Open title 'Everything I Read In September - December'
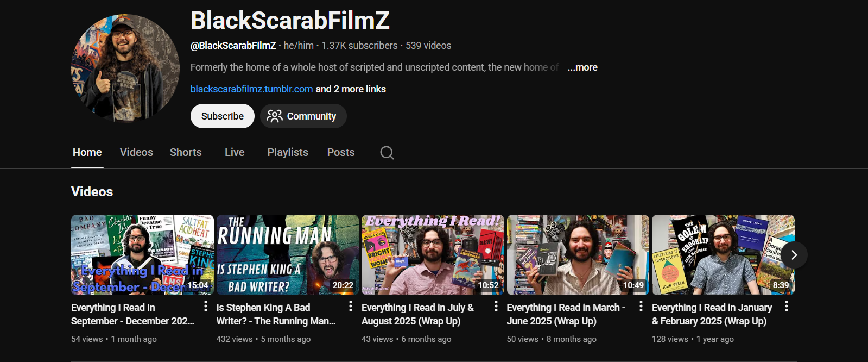This screenshot has height=362, width=868. point(132,314)
